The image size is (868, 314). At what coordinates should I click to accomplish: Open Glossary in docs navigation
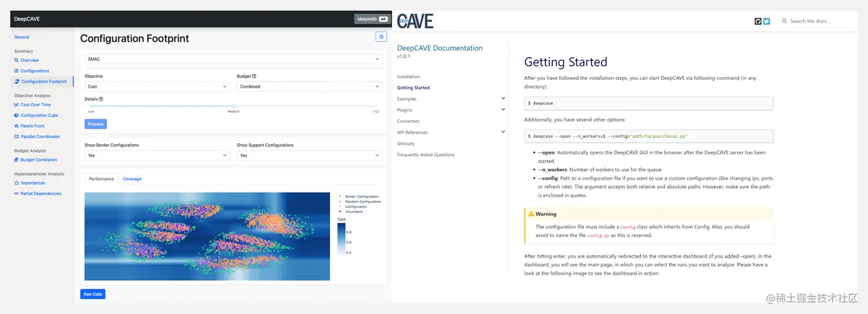click(x=406, y=144)
